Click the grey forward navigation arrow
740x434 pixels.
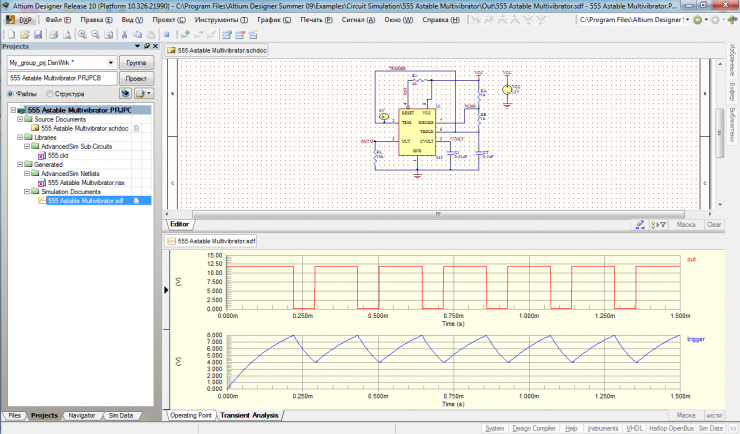click(x=715, y=20)
